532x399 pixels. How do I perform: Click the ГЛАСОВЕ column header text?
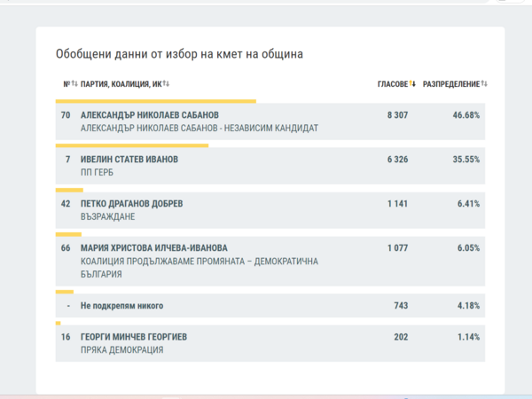[392, 84]
